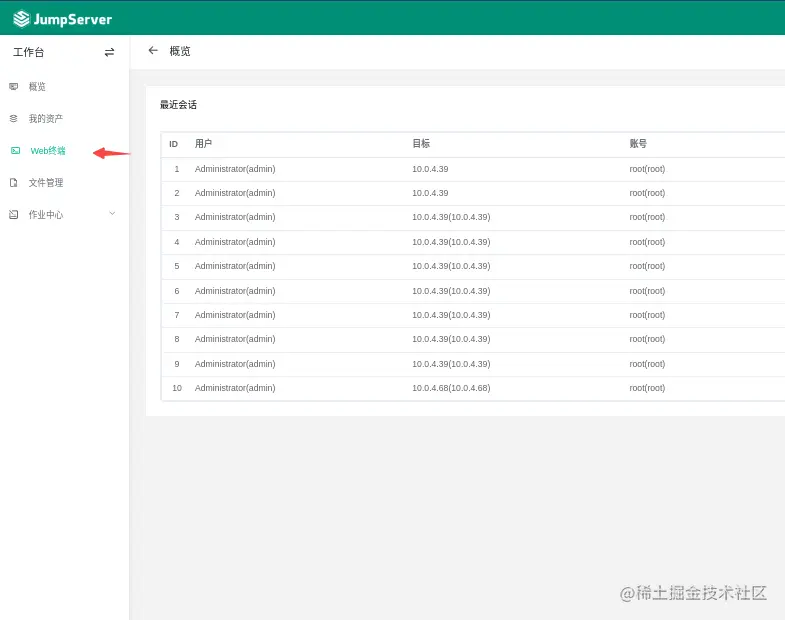Click root(root) in row 4
Viewport: 785px width, 620px height.
tap(647, 242)
